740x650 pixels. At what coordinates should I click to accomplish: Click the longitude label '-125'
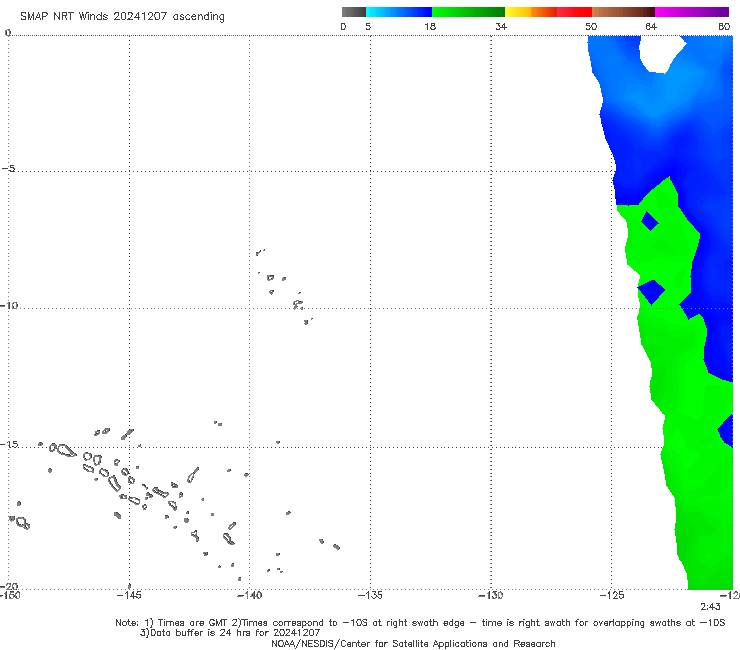click(612, 595)
